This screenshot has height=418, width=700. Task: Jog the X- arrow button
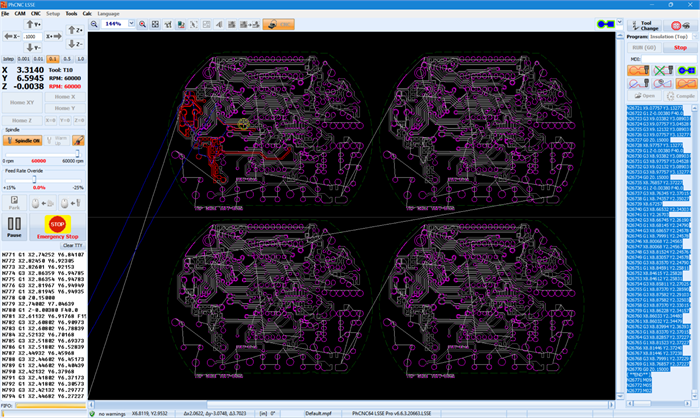(x=12, y=36)
